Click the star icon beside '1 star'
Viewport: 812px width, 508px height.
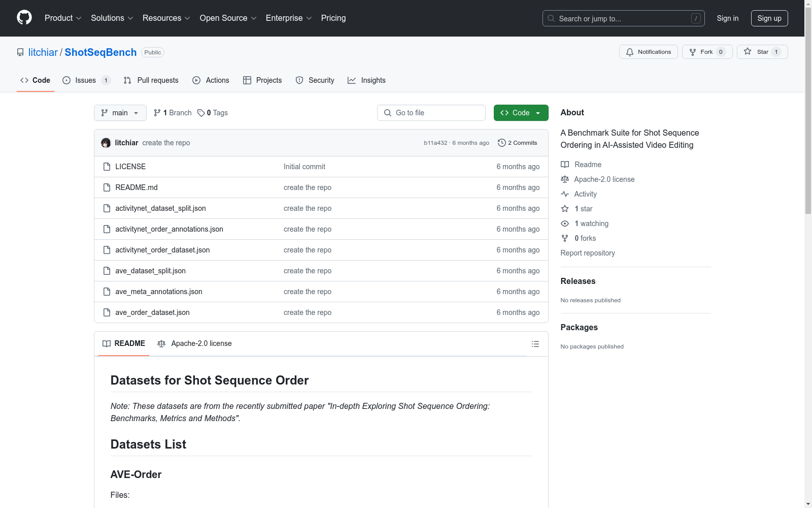tap(565, 209)
